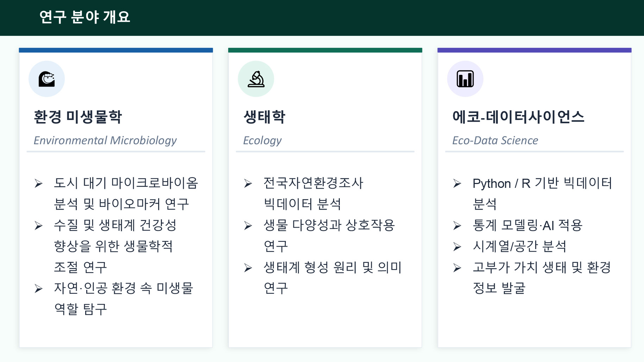The height and width of the screenshot is (362, 644).
Task: Click the text 고부가 가치 생태 및 환경
Action: pyautogui.click(x=542, y=267)
